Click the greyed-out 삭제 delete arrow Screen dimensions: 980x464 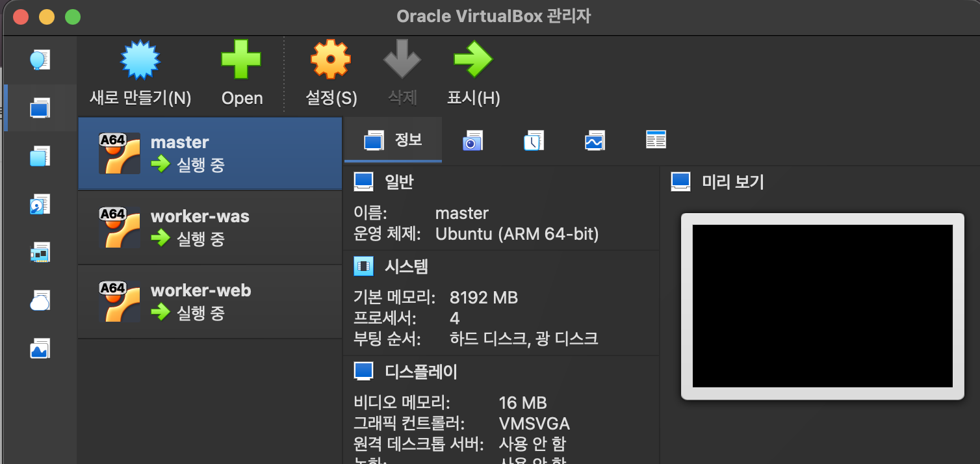click(x=402, y=73)
